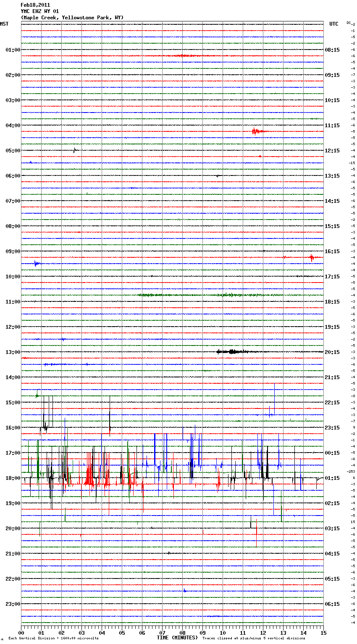Click the "Traces clipped at plus/minus 5 vertical divisions" note

[254, 639]
